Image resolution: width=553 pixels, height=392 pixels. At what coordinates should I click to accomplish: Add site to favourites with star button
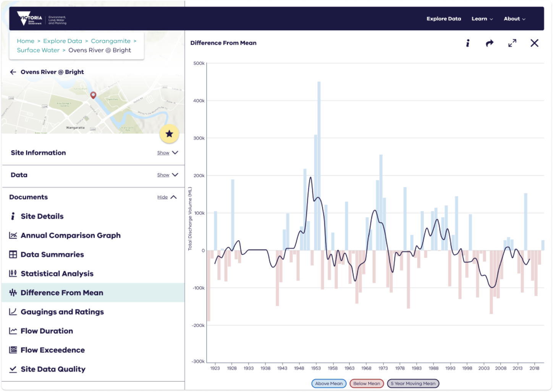point(169,134)
